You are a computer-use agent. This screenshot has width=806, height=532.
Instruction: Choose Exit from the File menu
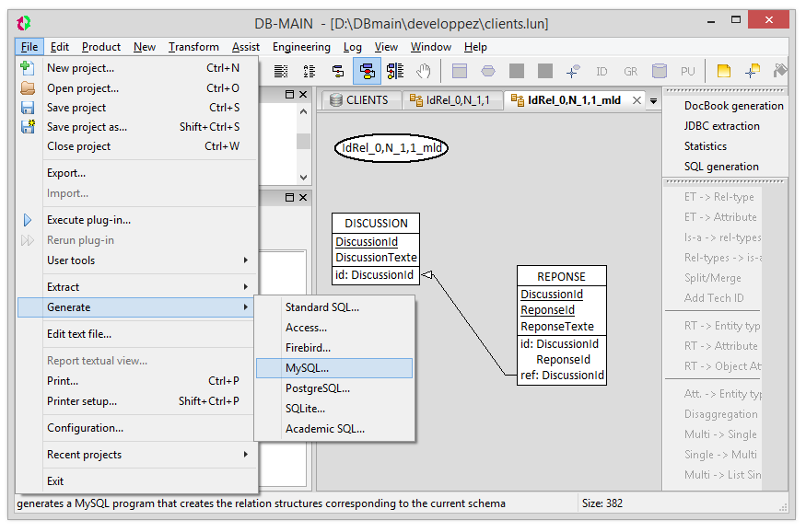[135, 481]
